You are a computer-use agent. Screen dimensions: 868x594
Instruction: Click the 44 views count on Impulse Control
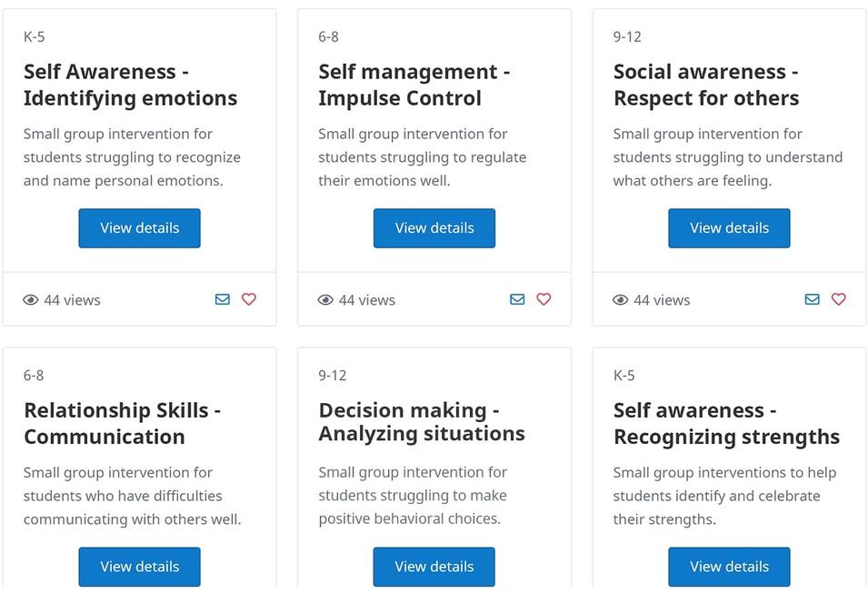366,299
